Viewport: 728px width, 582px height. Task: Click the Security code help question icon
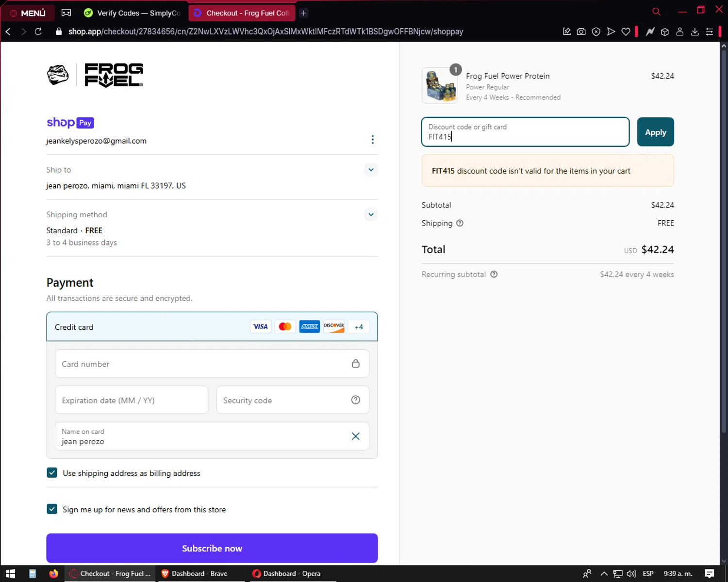[x=356, y=400]
